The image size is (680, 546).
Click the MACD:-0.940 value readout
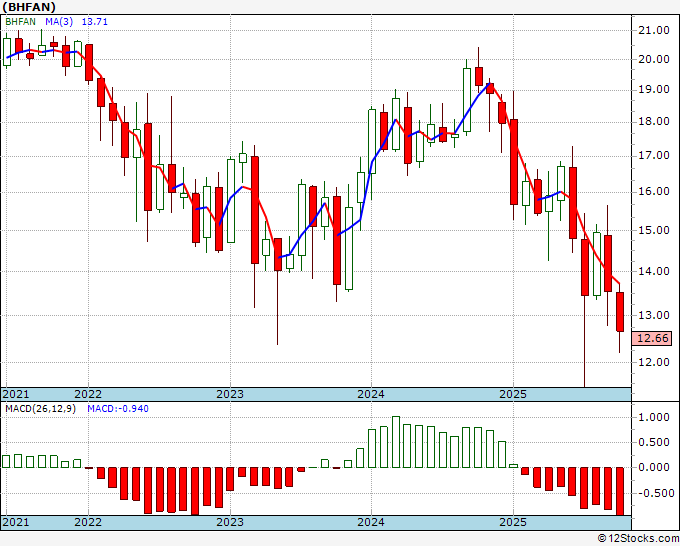click(118, 409)
